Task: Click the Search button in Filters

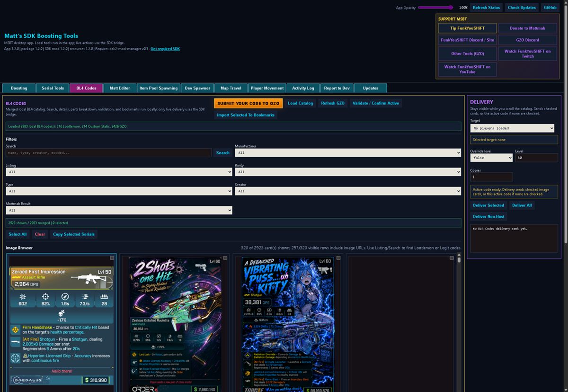Action: [223, 153]
